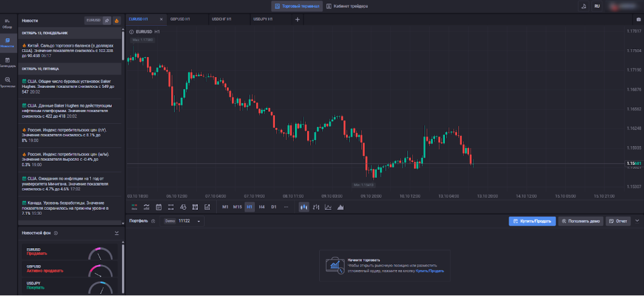The width and height of the screenshot is (644, 296).
Task: Open the geometric shapes drawing tool
Action: click(x=183, y=207)
